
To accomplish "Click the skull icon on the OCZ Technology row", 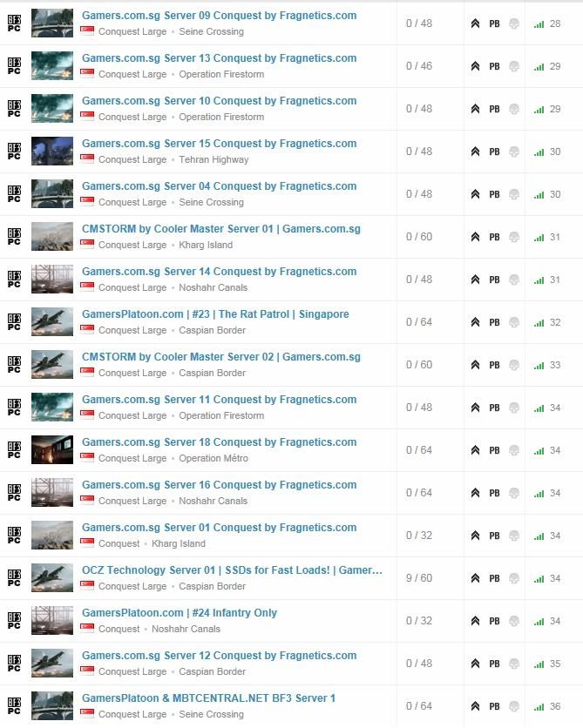I will (514, 578).
